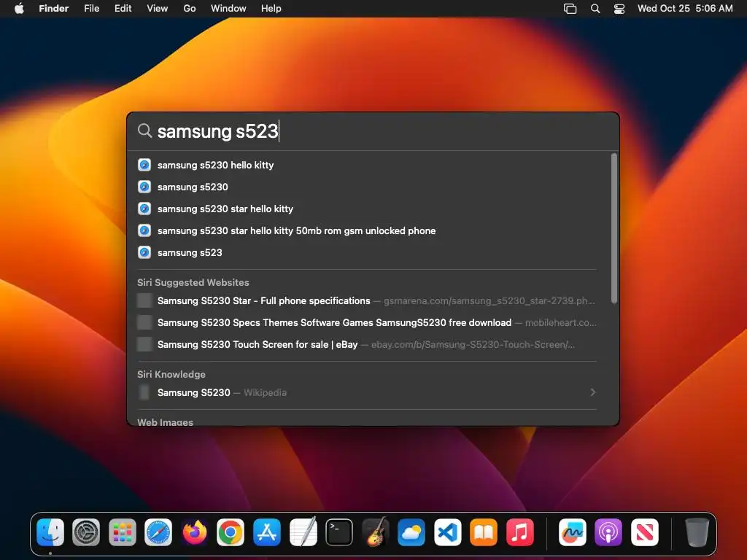Click the mobileheart result's site icon placeholder
The image size is (747, 560).
click(x=144, y=322)
